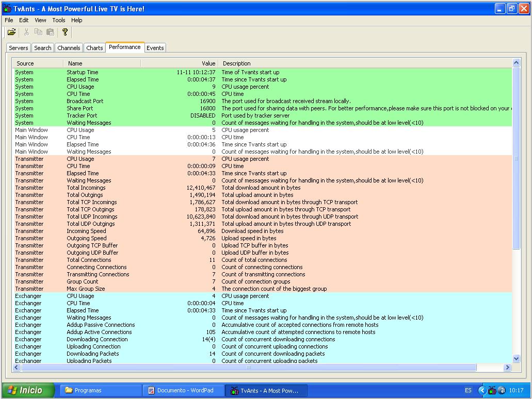The image size is (532, 399).
Task: Select the Downloading Connection row
Action: (262, 339)
